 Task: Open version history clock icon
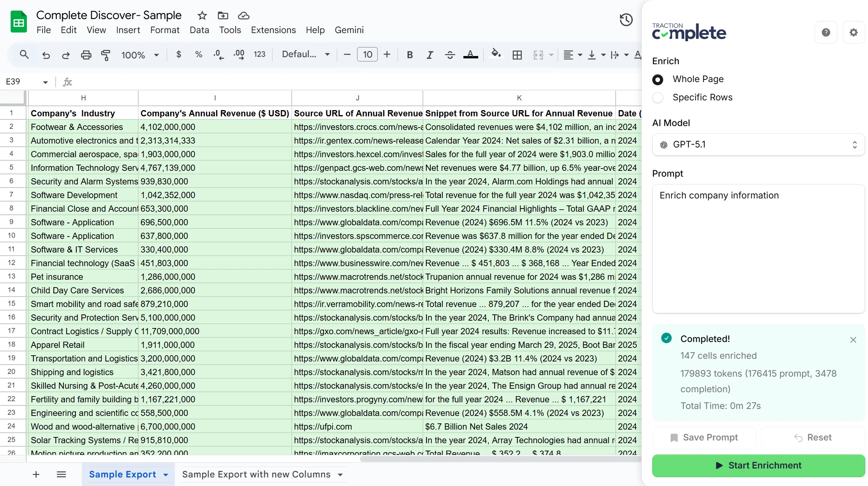pos(626,20)
